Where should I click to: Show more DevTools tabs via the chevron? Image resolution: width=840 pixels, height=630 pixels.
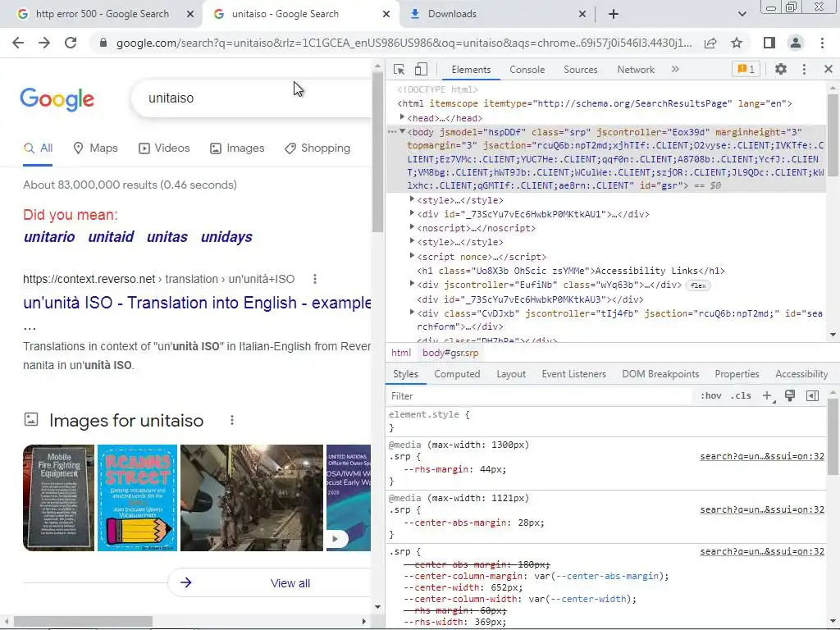pyautogui.click(x=675, y=69)
